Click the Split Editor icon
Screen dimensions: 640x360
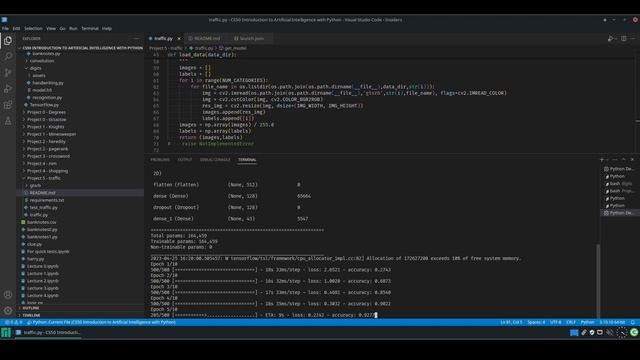[624, 38]
